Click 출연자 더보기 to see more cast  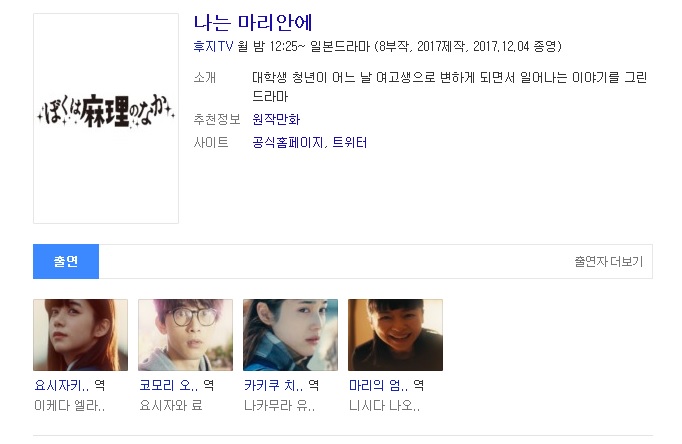coord(608,261)
